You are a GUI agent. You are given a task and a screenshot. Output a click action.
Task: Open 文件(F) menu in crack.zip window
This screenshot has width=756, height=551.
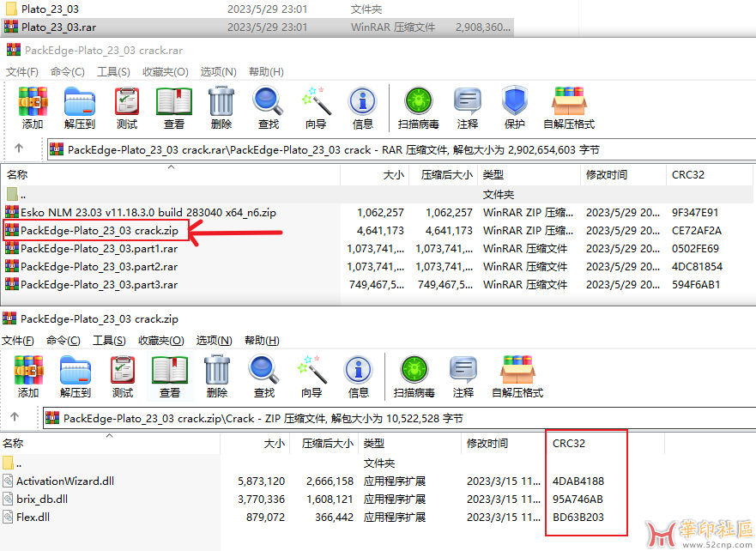18,341
